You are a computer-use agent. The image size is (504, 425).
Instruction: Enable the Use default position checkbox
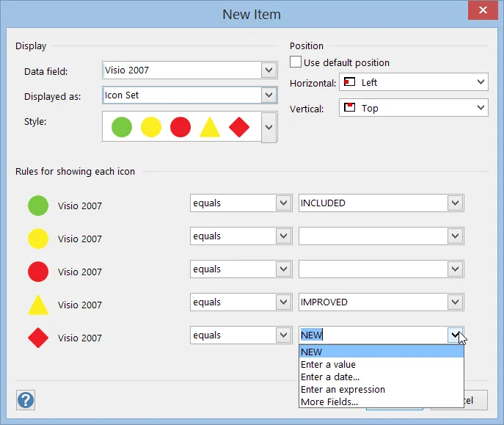point(296,62)
